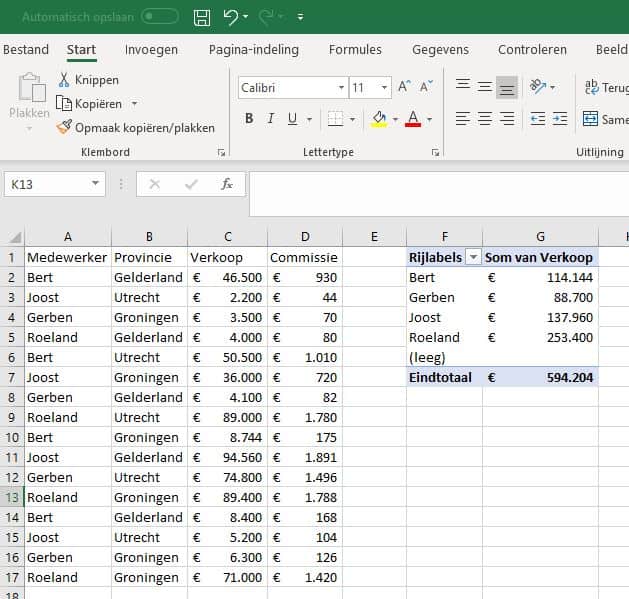Click the wrap text Terugloop icon
Screen dimensions: 629x599
(592, 87)
